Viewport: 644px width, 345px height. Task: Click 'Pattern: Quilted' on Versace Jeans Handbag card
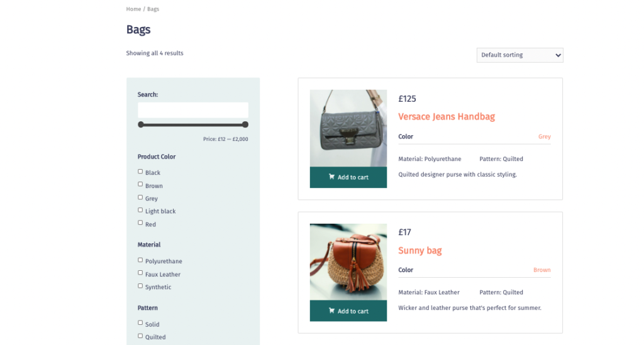click(x=501, y=159)
